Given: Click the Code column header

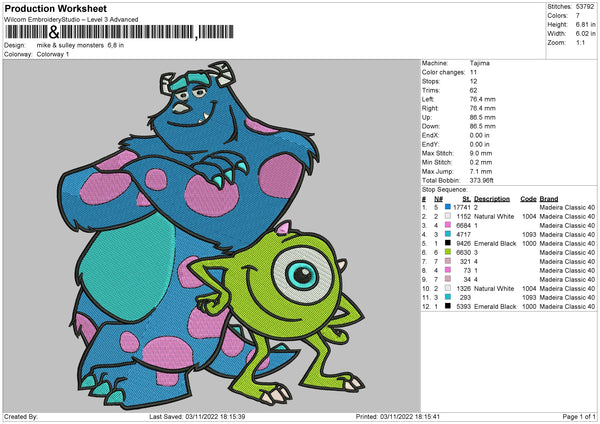Looking at the screenshot, I should point(528,199).
